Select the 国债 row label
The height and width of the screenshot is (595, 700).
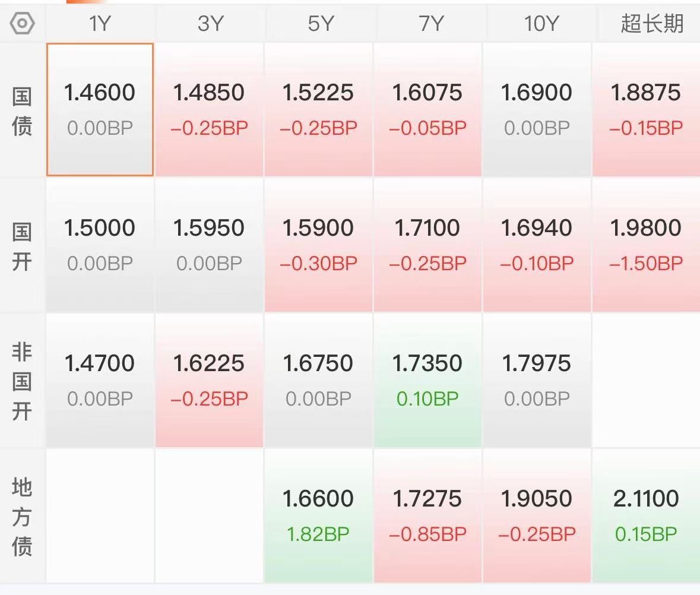click(x=22, y=111)
